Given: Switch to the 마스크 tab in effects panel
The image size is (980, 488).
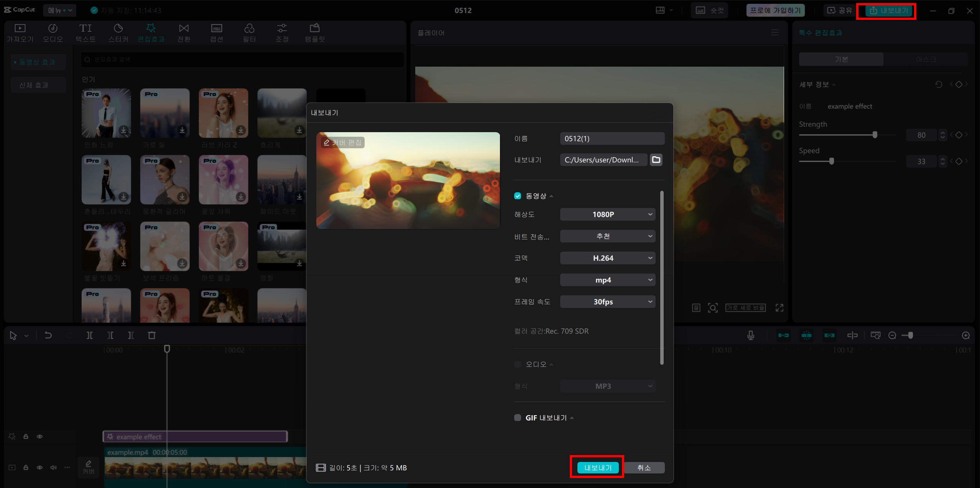Looking at the screenshot, I should pos(926,59).
